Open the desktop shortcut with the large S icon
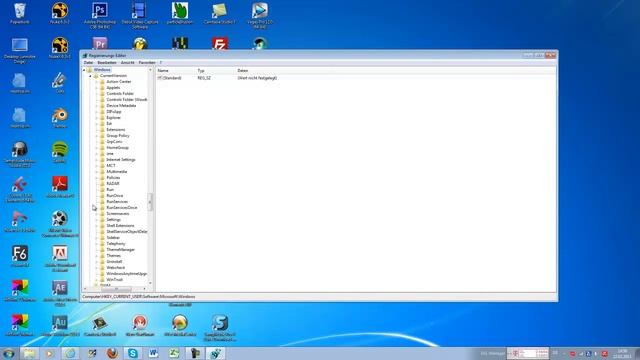Viewport: 640px width, 360px height. pyautogui.click(x=220, y=327)
